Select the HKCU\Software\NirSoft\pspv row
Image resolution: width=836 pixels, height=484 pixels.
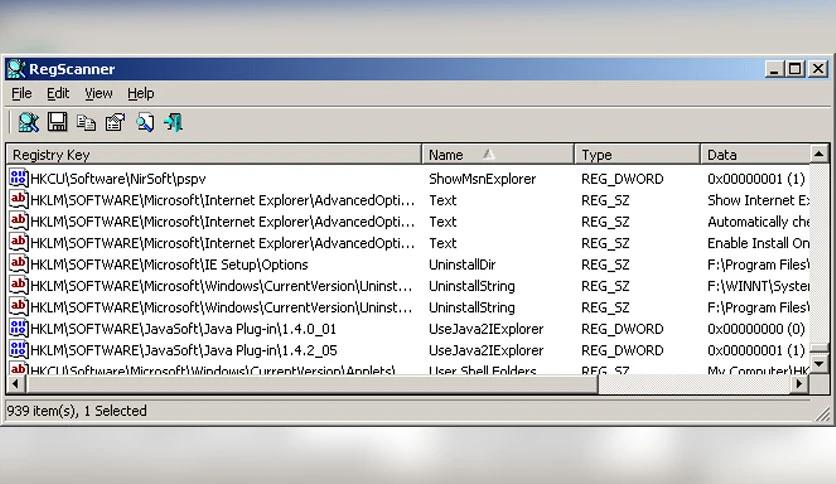coord(118,179)
